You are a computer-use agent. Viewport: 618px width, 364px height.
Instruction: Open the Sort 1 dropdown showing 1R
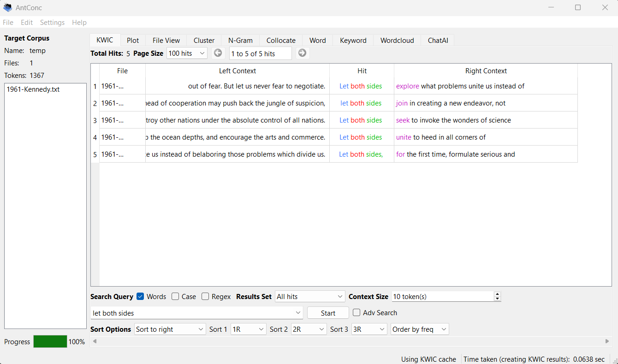point(248,329)
